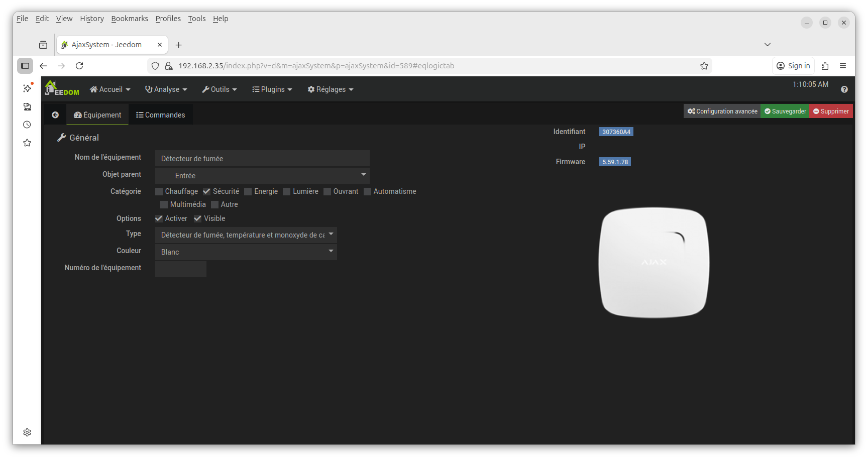
Task: Bookmark this page with the star icon
Action: 704,66
